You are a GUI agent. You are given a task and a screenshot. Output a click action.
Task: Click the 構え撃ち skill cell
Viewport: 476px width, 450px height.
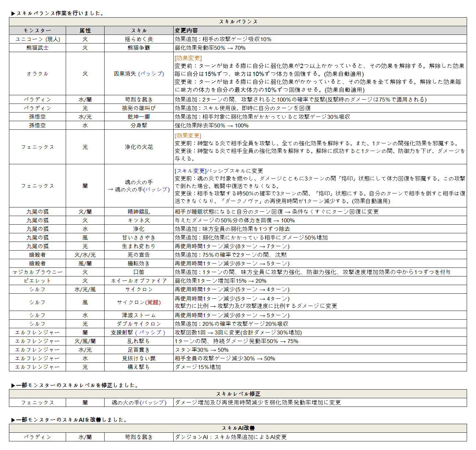tap(139, 367)
